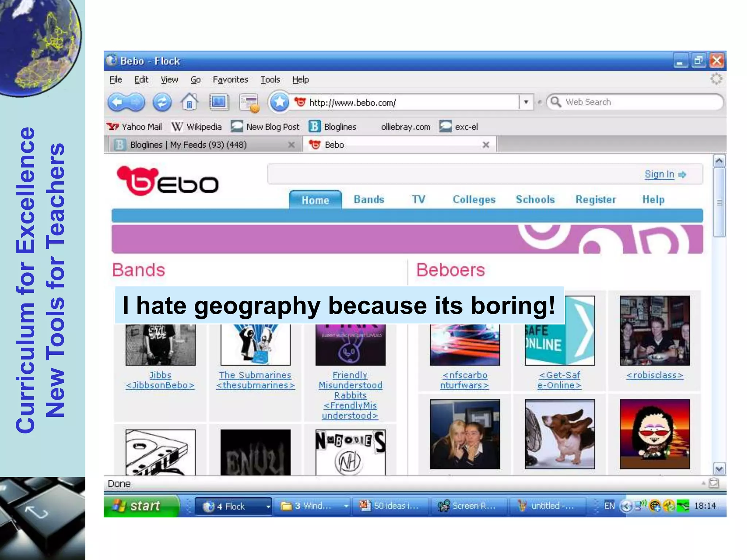The width and height of the screenshot is (747, 560).
Task: Open the Tools menu
Action: (x=270, y=79)
